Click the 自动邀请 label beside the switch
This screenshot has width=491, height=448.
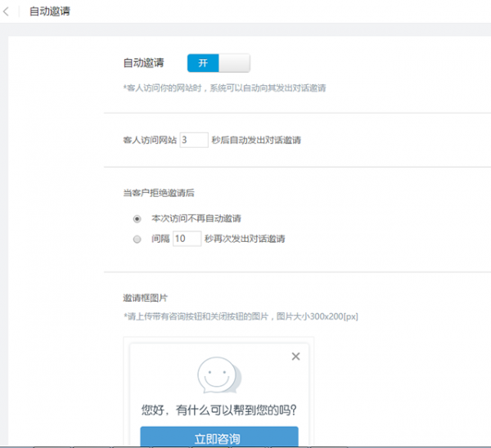pyautogui.click(x=143, y=63)
